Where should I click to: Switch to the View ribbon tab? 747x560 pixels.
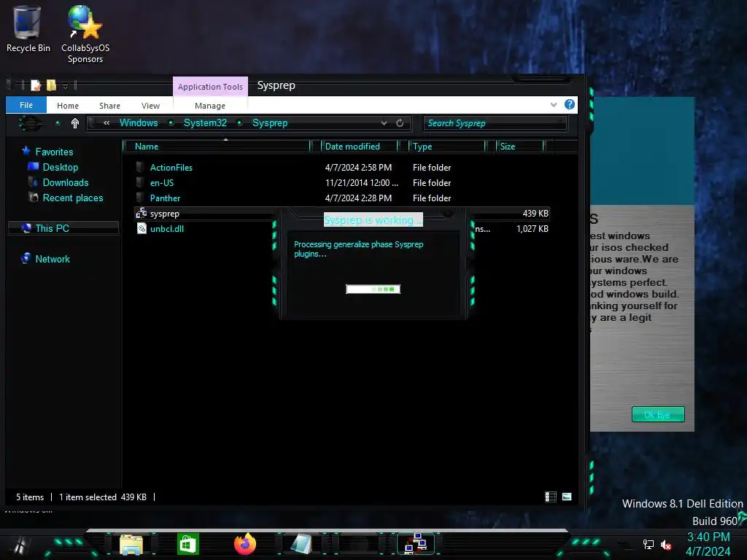click(x=150, y=106)
